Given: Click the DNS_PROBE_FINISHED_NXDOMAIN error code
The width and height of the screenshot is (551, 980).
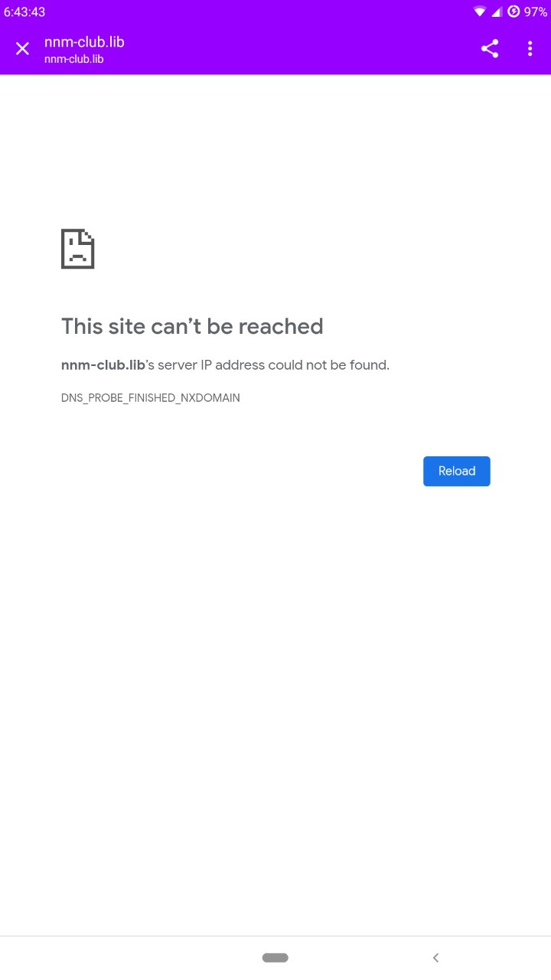Looking at the screenshot, I should pos(151,398).
